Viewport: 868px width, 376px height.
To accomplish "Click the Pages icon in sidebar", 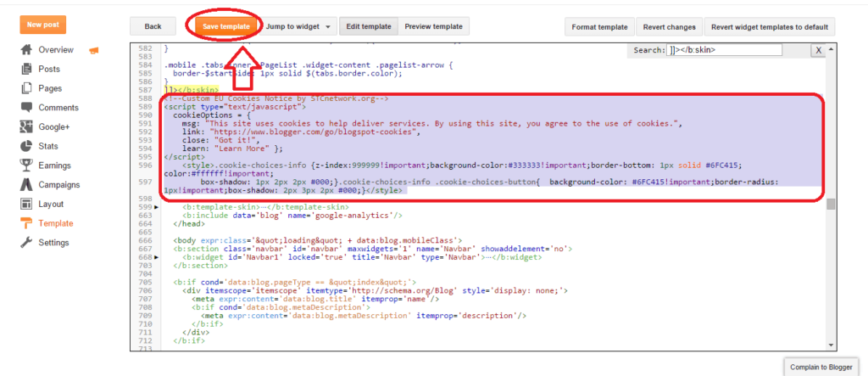I will (26, 88).
